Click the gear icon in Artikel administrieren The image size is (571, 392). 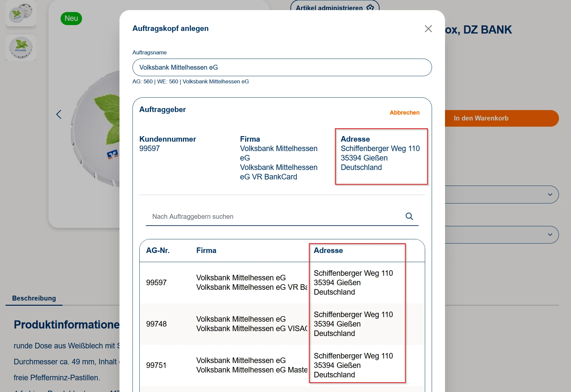[x=370, y=7]
